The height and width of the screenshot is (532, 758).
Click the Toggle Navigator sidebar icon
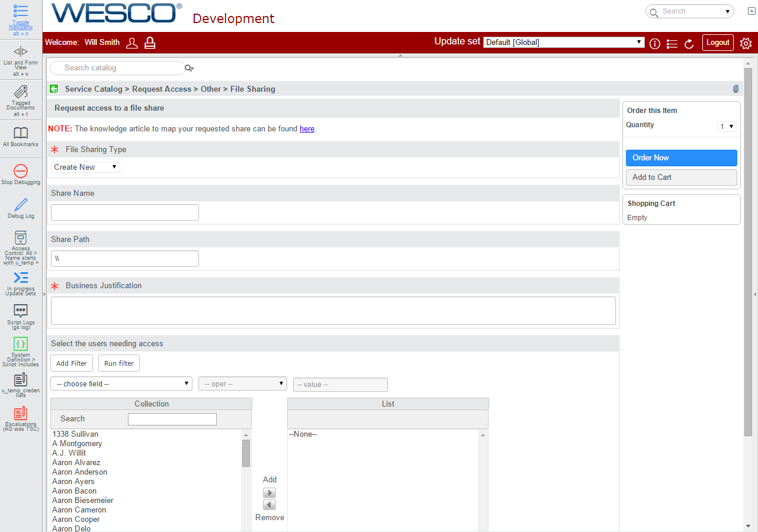pyautogui.click(x=21, y=11)
